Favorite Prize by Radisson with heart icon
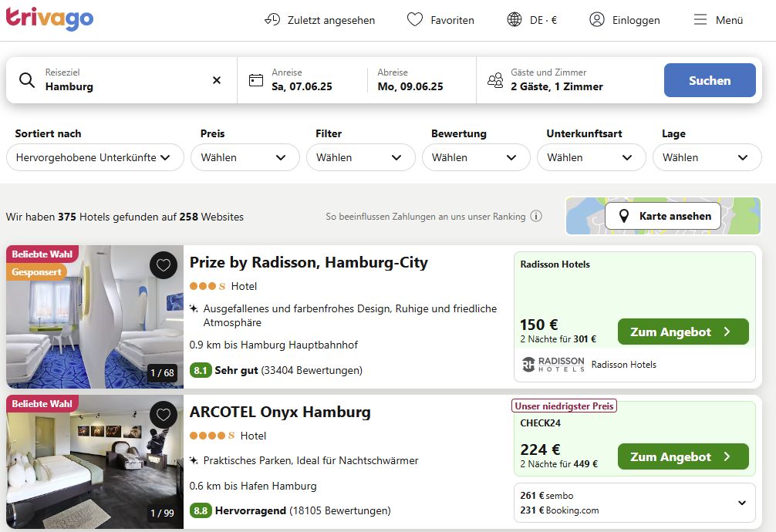Viewport: 776px width, 532px height. pos(164,265)
